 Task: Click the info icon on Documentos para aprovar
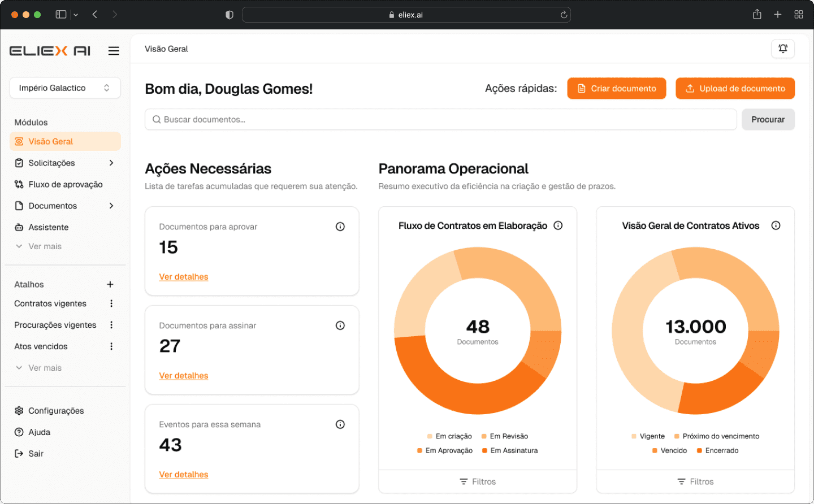(x=340, y=226)
